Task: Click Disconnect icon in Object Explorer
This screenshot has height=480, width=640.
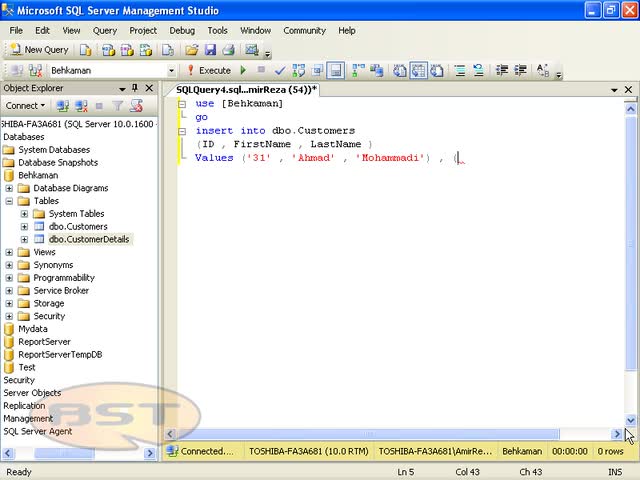Action: tap(81, 106)
